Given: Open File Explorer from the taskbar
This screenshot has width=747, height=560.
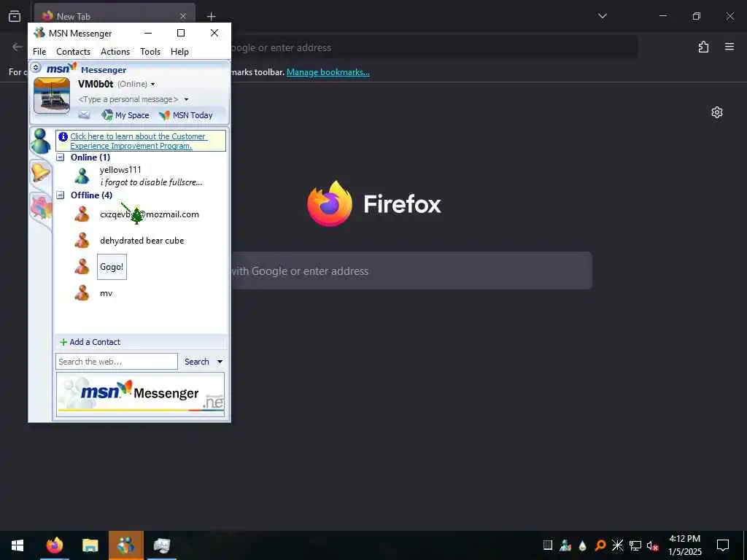Looking at the screenshot, I should click(90, 545).
